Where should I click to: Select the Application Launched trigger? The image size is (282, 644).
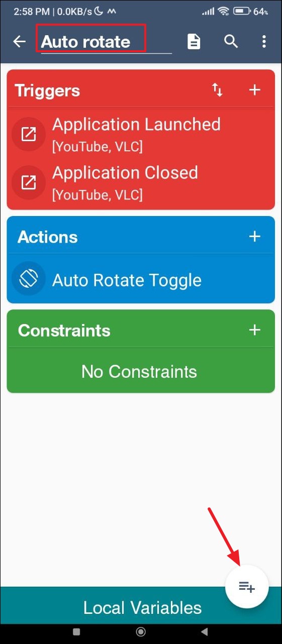coord(141,134)
